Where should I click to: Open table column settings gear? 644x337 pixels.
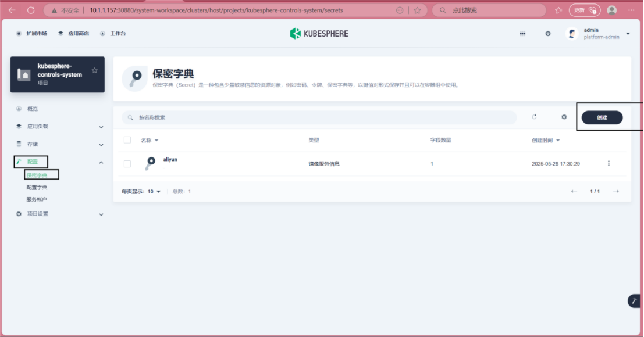(x=564, y=117)
